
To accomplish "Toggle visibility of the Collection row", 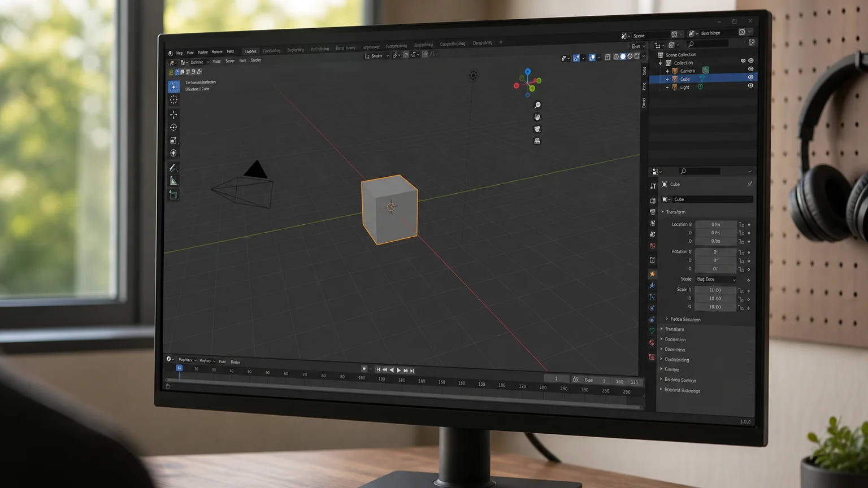I will 750,60.
